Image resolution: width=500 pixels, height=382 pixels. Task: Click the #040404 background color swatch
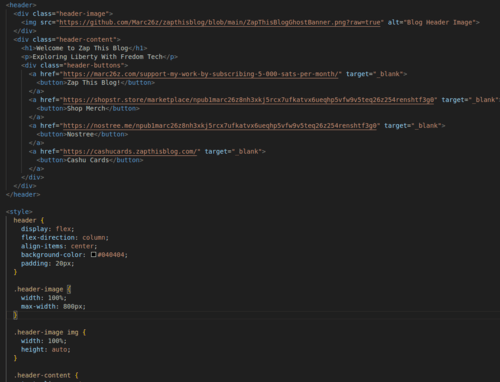point(94,255)
